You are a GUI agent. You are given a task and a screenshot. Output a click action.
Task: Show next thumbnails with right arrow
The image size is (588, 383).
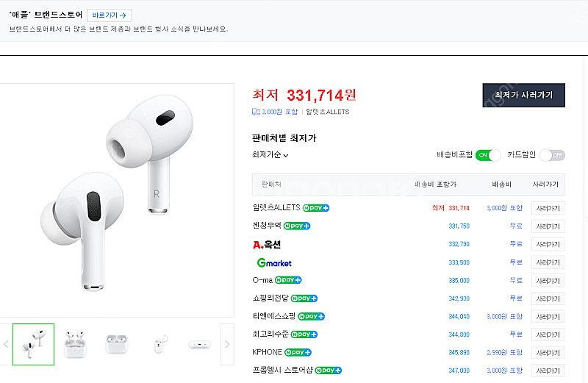(227, 344)
